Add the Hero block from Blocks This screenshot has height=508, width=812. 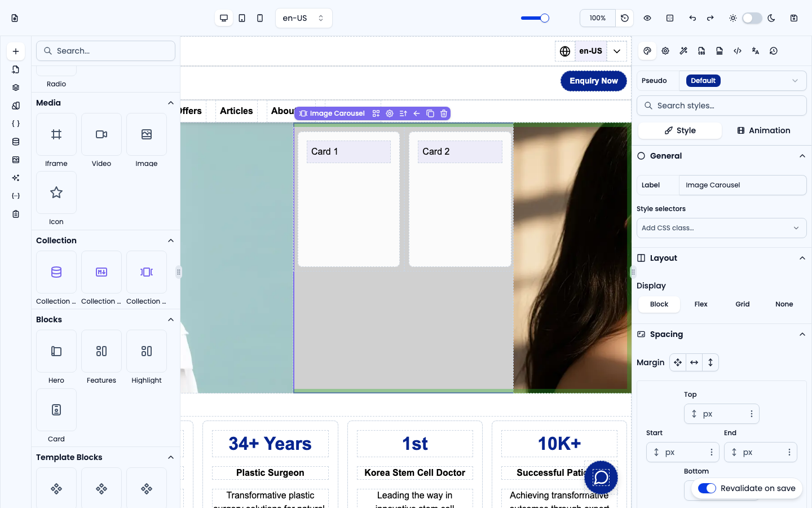(x=56, y=351)
